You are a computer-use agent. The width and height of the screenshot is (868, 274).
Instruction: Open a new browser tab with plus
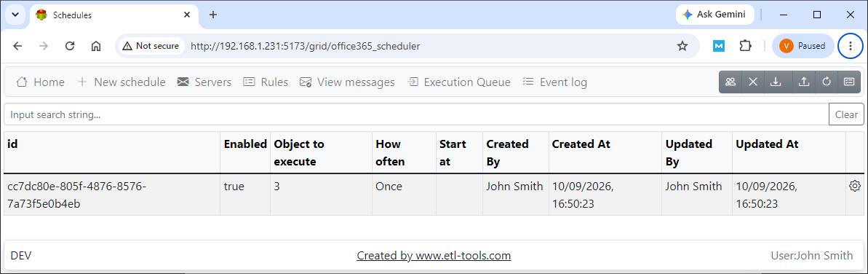coord(213,15)
